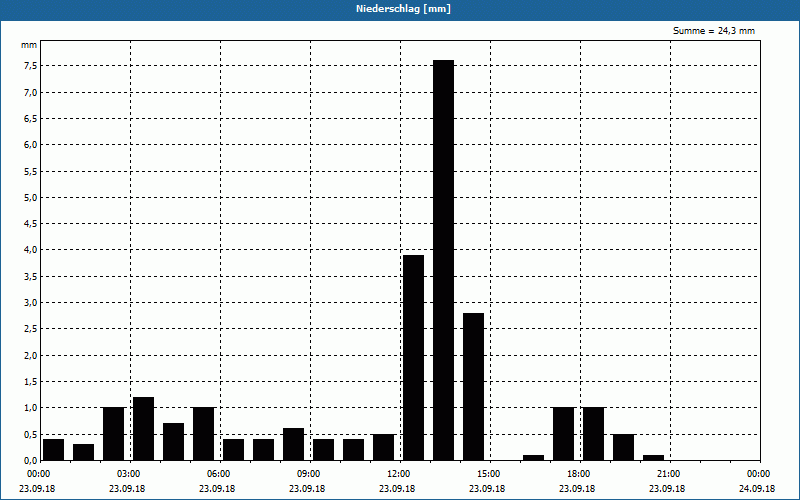This screenshot has width=800, height=500.
Task: Select the 0,7 mm bar between 03:00 and 06:00
Action: point(173,442)
